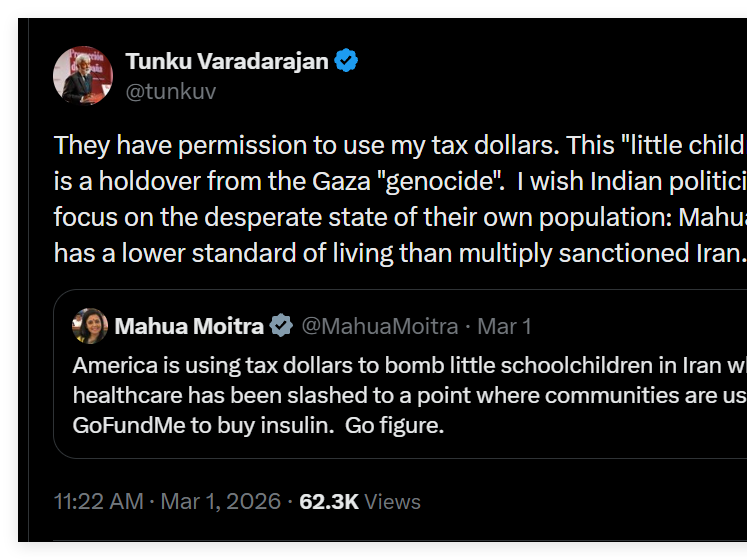Click Mahua Moitra's small avatar
The image size is (747, 560).
pyautogui.click(x=90, y=326)
